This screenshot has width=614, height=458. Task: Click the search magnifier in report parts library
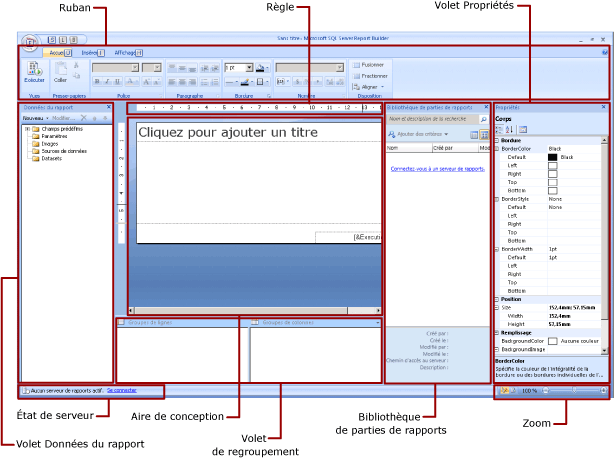(x=484, y=119)
